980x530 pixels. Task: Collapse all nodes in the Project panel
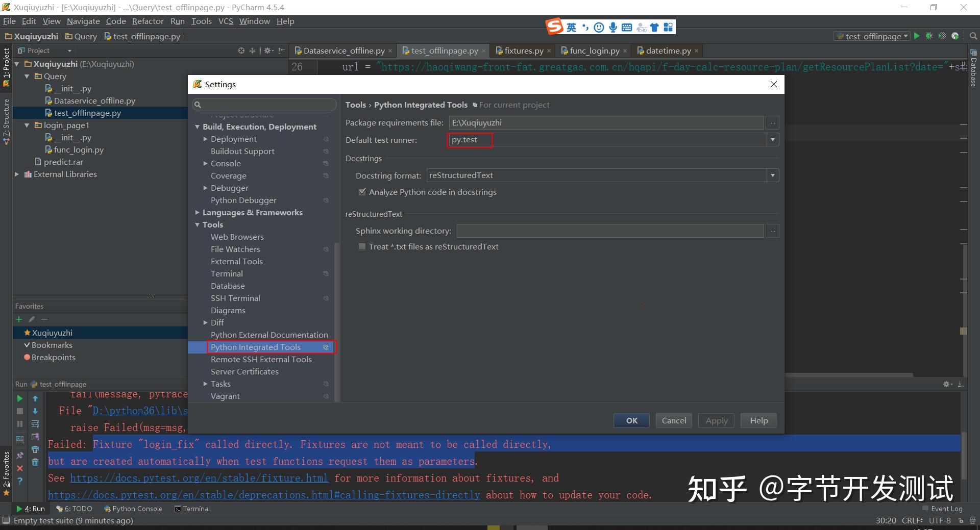(x=252, y=51)
